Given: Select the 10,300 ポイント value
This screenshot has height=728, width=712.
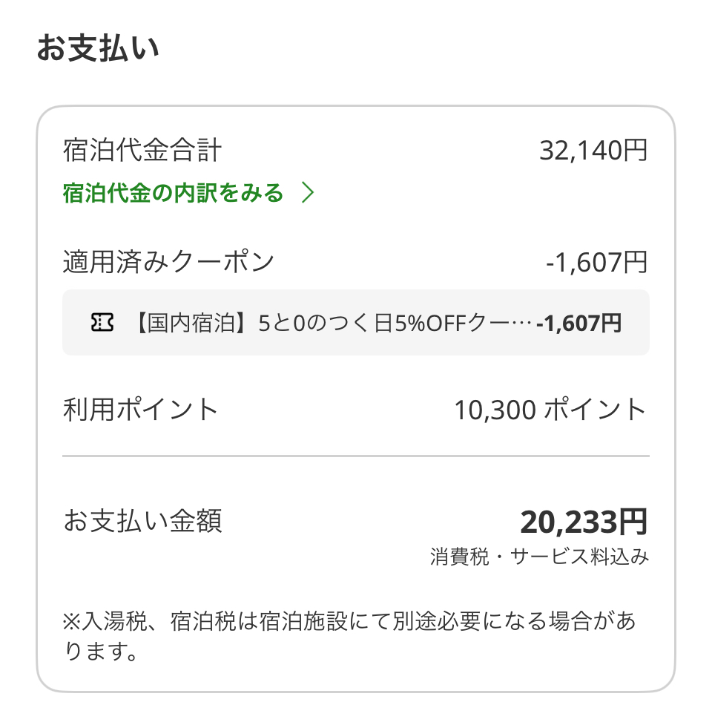Looking at the screenshot, I should (551, 410).
